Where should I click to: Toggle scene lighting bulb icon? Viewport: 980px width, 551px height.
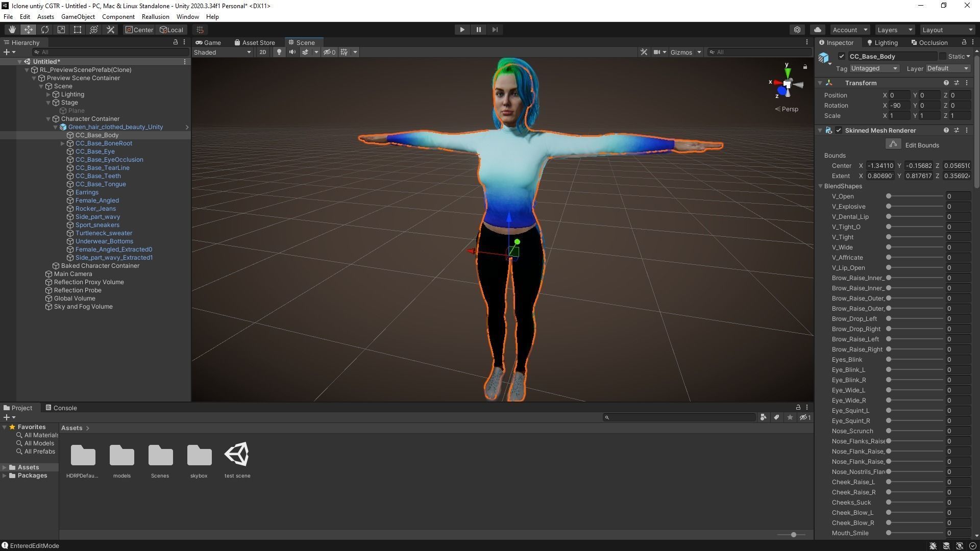click(279, 52)
